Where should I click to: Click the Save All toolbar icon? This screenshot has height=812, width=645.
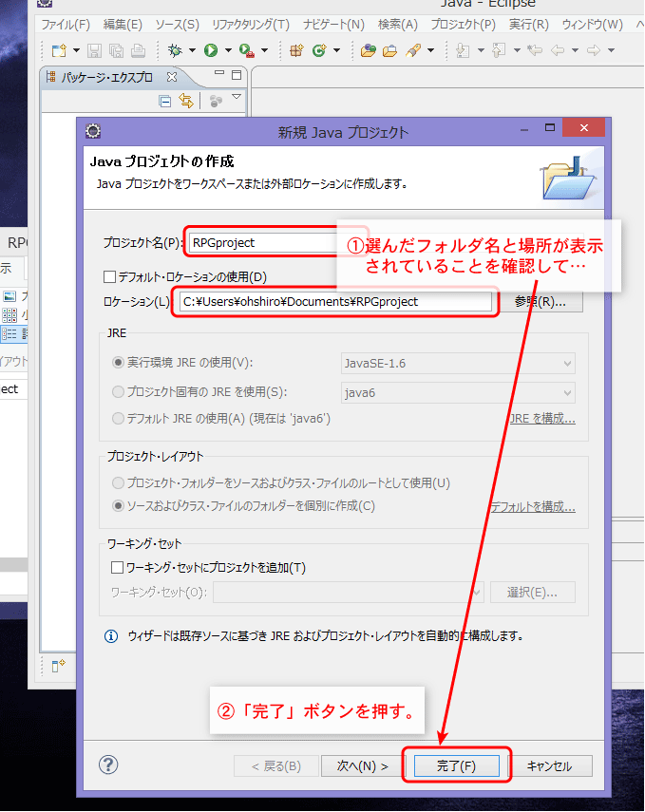click(117, 50)
